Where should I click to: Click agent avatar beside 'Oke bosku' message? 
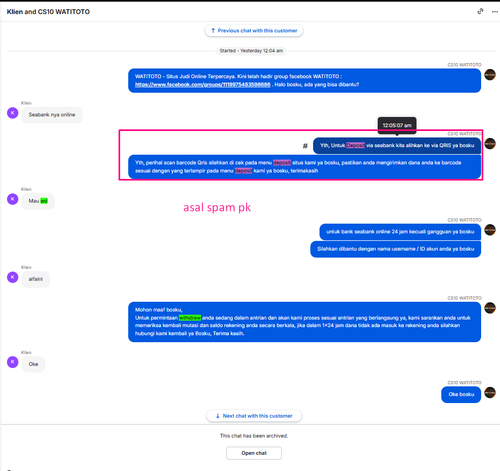pyautogui.click(x=490, y=392)
